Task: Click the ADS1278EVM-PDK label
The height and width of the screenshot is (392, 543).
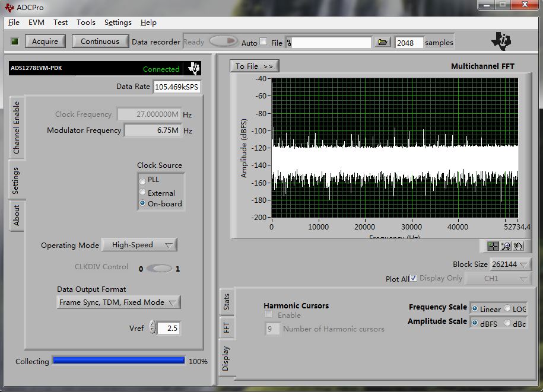Action: (x=36, y=68)
